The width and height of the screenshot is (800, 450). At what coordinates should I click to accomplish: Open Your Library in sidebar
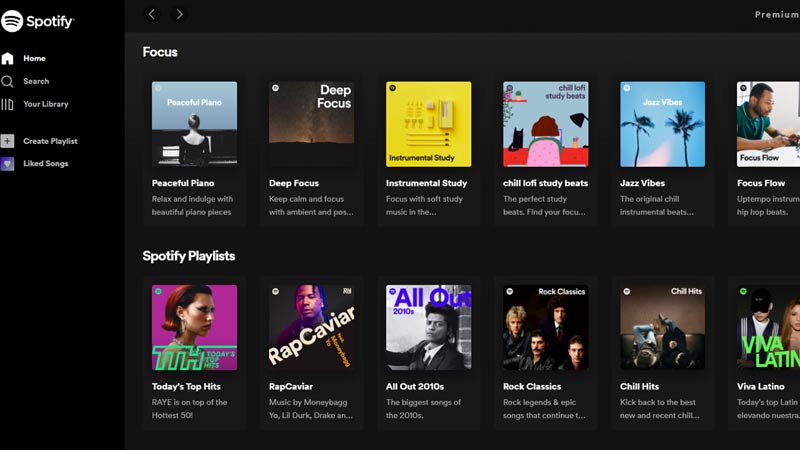(45, 104)
